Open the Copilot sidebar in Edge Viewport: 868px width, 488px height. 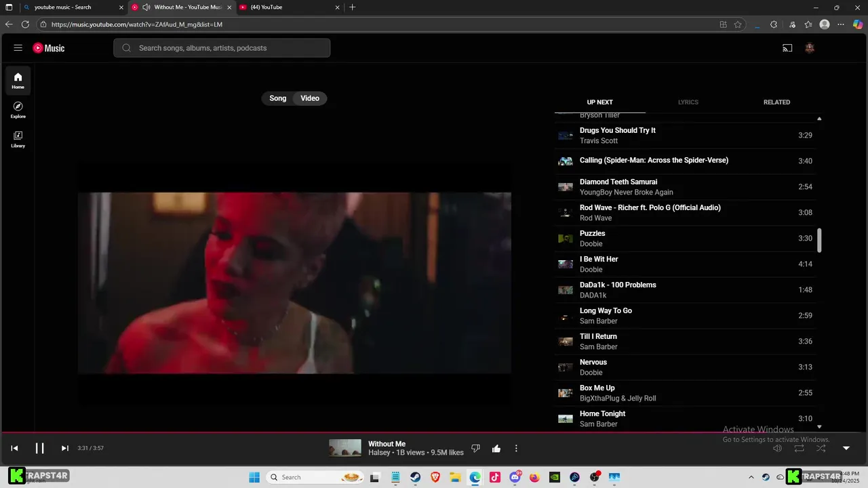(858, 24)
